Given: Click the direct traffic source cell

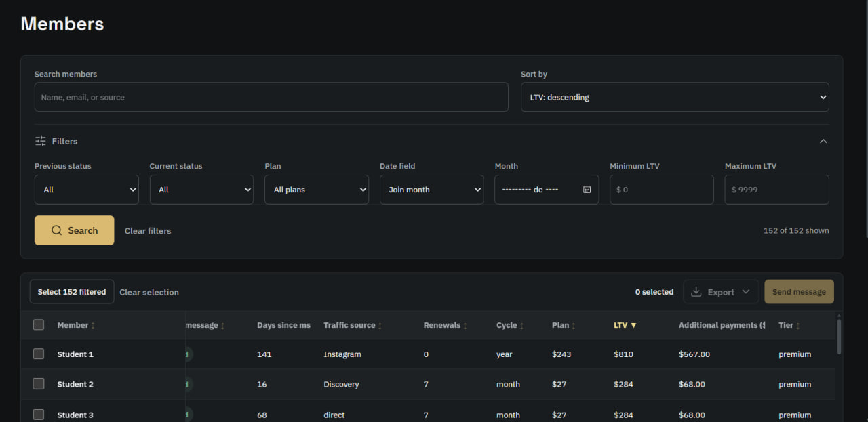Looking at the screenshot, I should 334,415.
